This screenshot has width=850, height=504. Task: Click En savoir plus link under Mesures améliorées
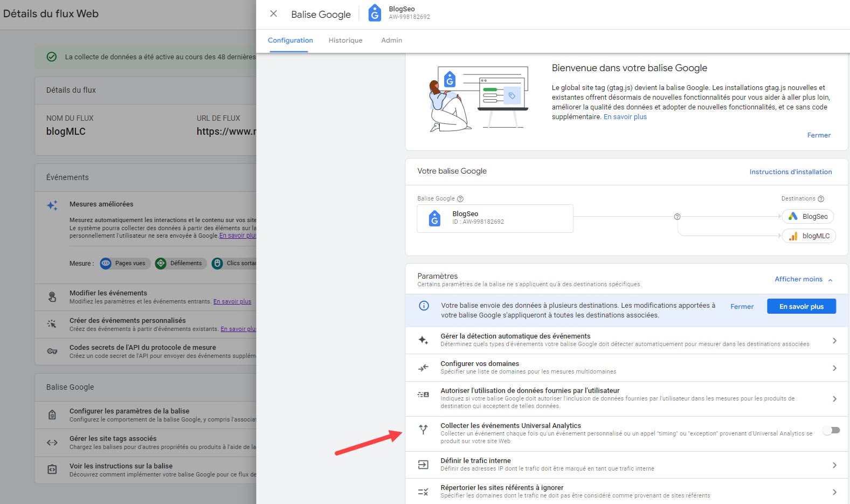pos(238,236)
